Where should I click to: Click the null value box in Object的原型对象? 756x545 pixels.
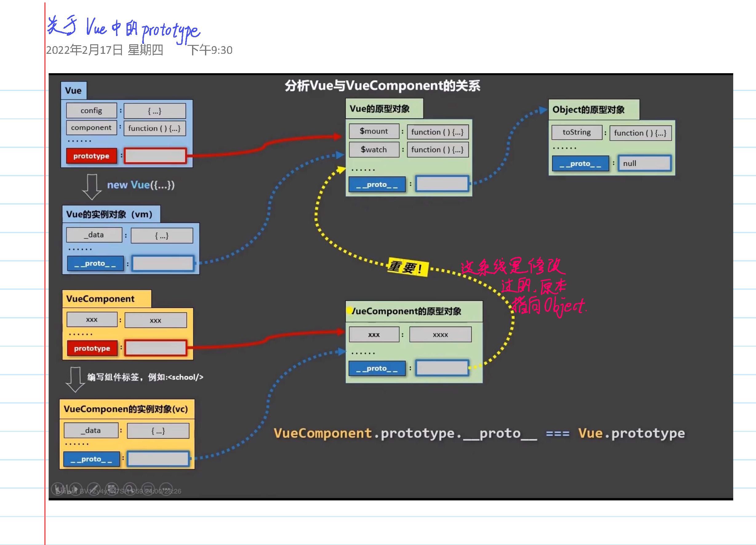pos(644,163)
